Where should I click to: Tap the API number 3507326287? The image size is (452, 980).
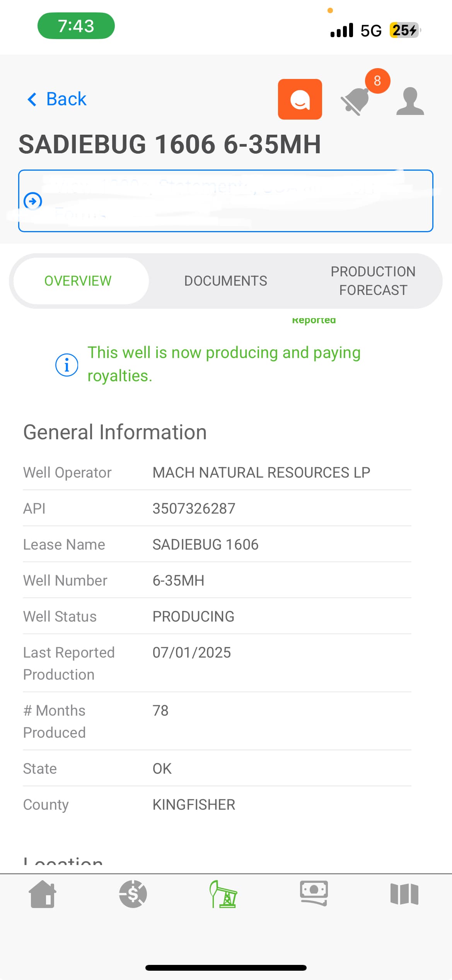pos(194,509)
